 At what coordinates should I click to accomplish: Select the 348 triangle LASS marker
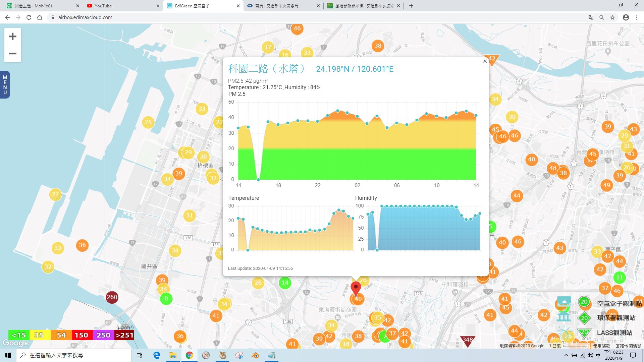tap(468, 341)
